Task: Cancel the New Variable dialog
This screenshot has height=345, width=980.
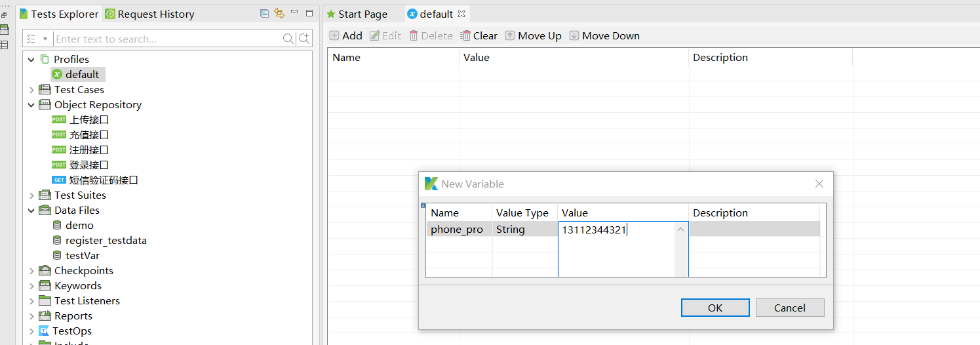Action: [x=789, y=308]
